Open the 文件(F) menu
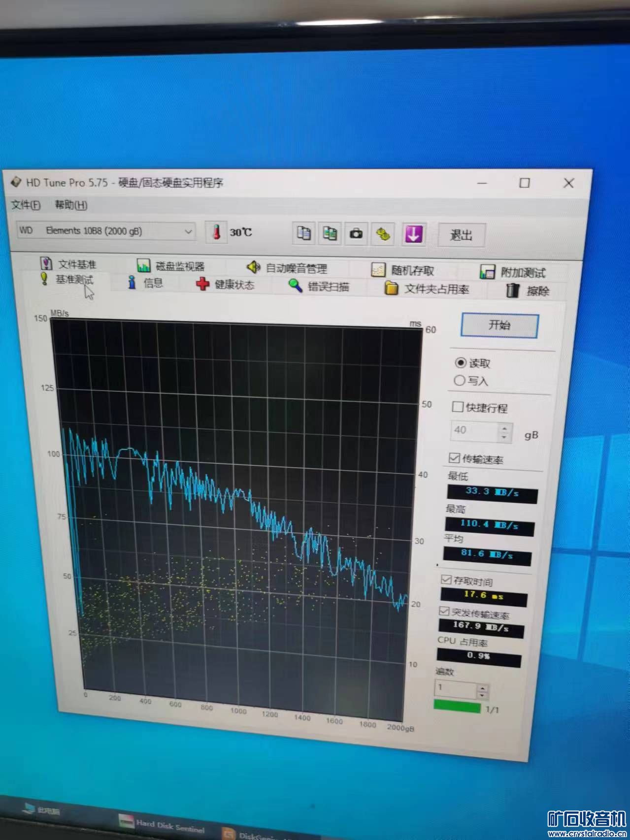This screenshot has width=630, height=840. [26, 204]
